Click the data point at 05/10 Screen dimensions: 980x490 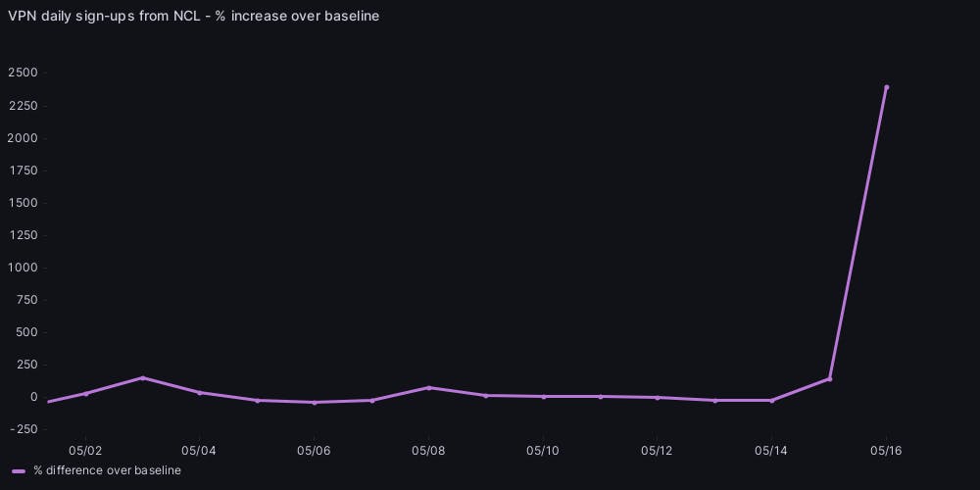543,397
